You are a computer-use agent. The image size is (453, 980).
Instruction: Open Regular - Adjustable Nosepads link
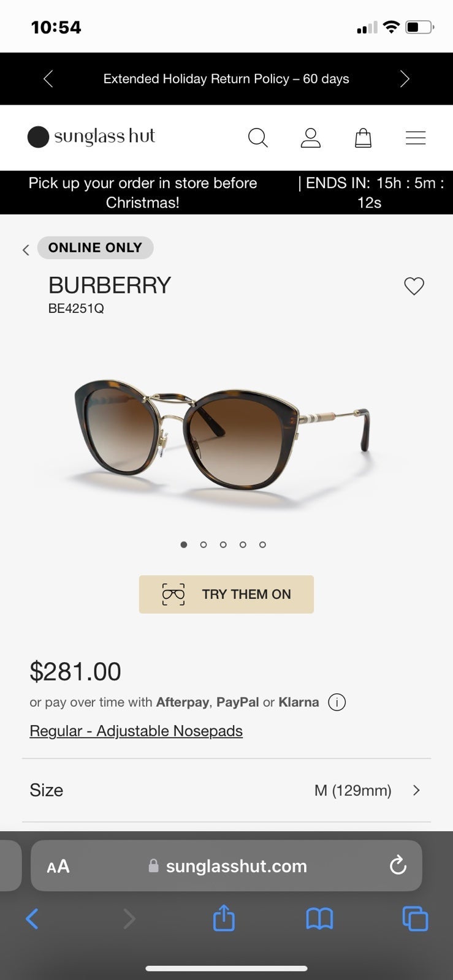(136, 731)
